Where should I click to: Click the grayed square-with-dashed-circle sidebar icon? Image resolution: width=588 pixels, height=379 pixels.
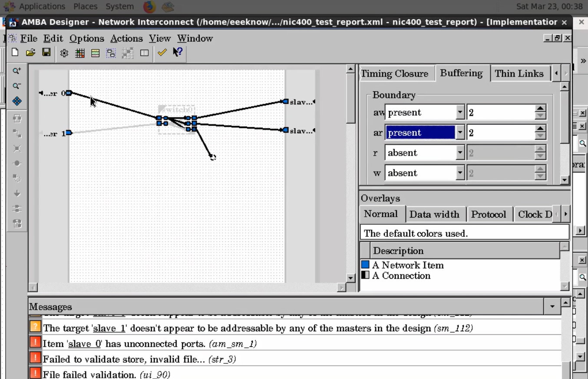pos(17,178)
